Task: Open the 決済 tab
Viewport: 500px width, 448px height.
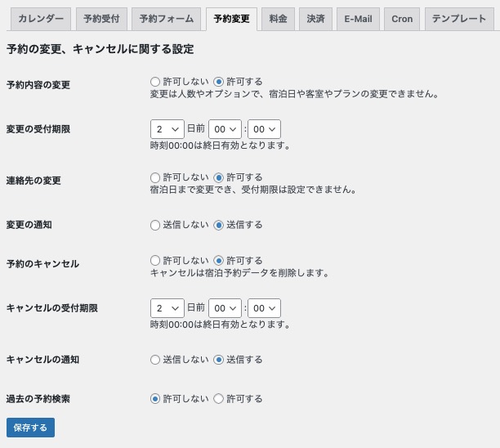Action: (x=315, y=19)
